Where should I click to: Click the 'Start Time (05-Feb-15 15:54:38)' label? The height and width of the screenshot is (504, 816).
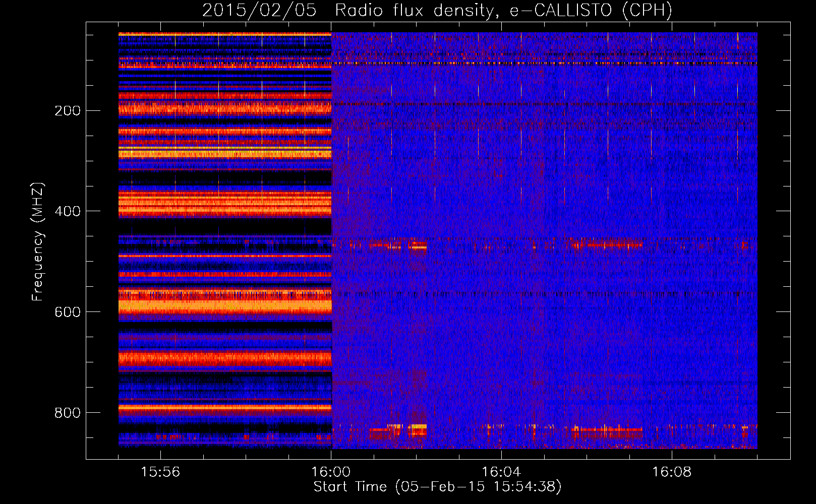pyautogui.click(x=437, y=487)
